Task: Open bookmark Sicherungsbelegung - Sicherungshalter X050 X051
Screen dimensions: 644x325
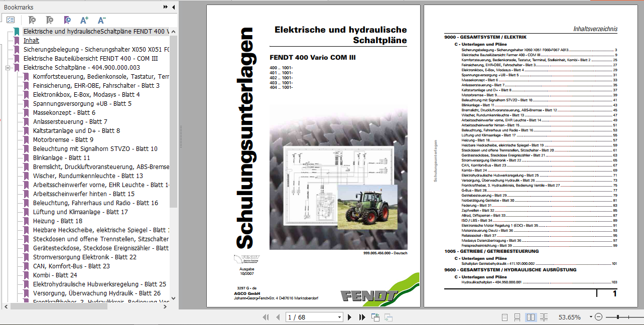Action: (x=96, y=49)
